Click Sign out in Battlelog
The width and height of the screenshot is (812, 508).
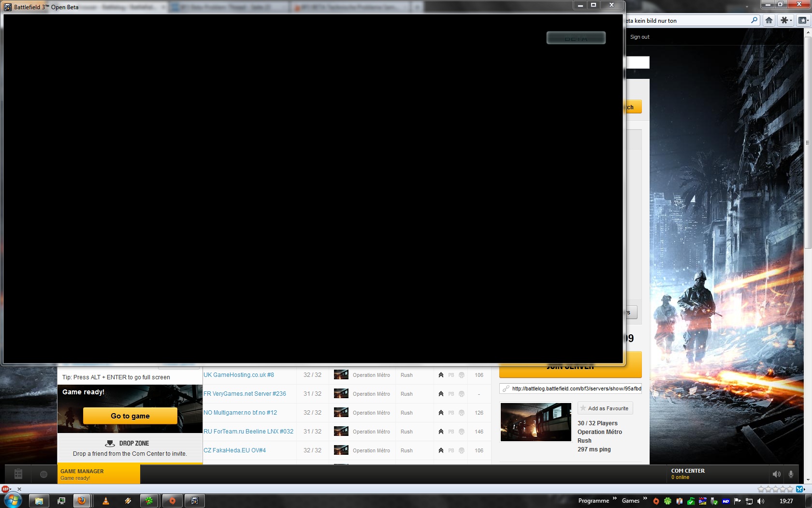pyautogui.click(x=639, y=37)
